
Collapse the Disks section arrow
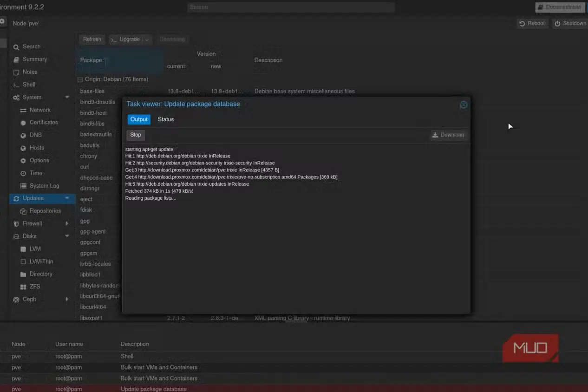(x=67, y=236)
